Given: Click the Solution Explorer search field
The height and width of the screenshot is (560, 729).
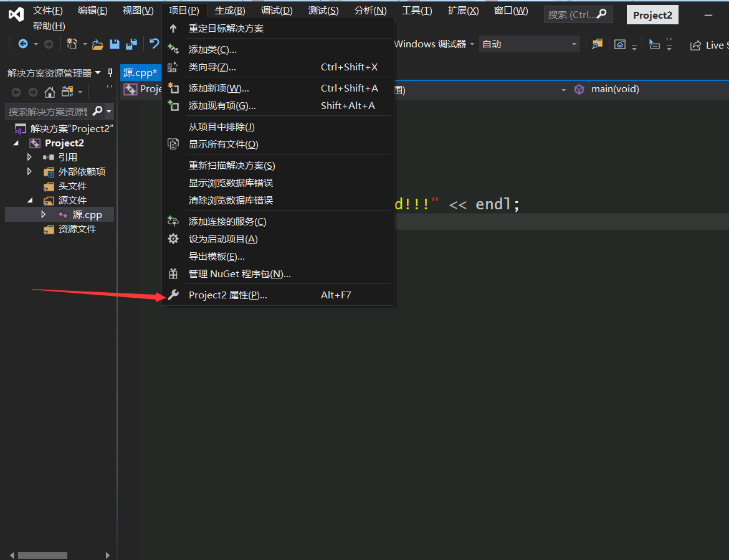Looking at the screenshot, I should pos(47,112).
